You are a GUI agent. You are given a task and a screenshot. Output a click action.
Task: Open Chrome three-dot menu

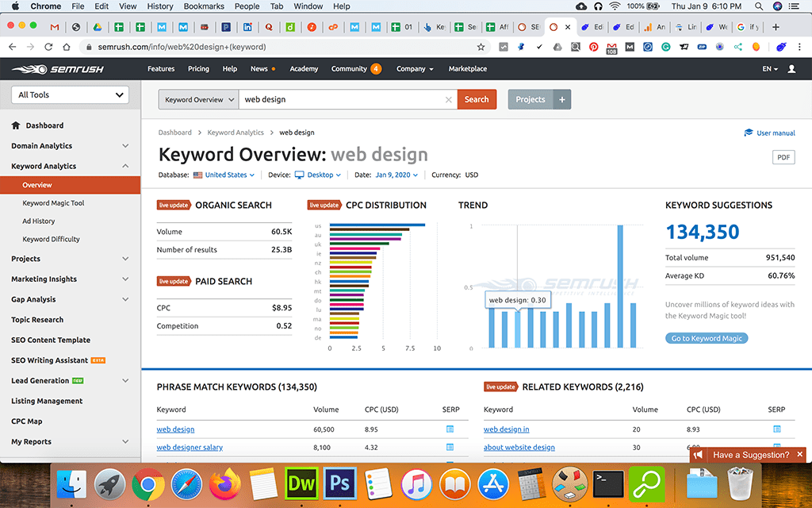(x=799, y=47)
